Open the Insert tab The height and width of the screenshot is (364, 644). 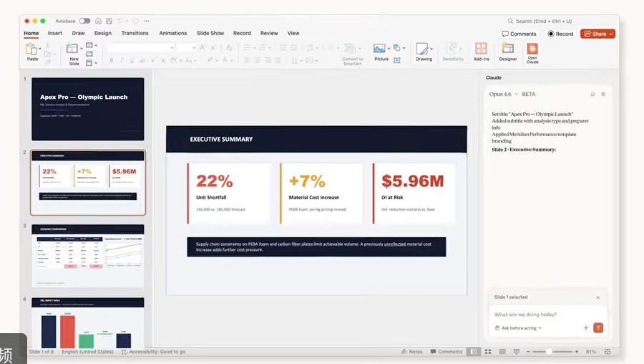[54, 33]
